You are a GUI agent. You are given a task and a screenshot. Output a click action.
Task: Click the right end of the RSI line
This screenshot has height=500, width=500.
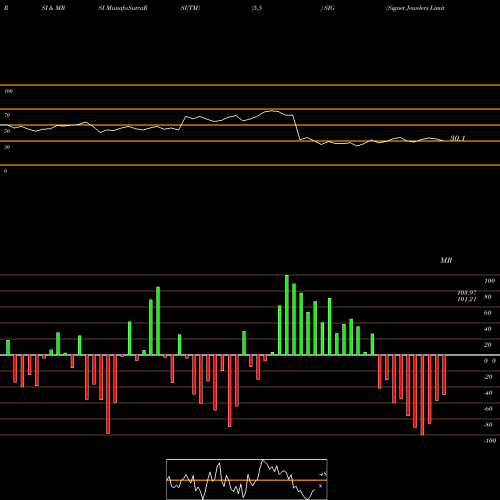pyautogui.click(x=443, y=141)
